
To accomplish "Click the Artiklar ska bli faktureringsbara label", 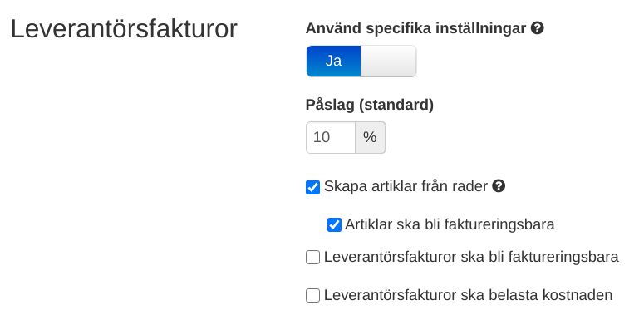I will pyautogui.click(x=450, y=224).
